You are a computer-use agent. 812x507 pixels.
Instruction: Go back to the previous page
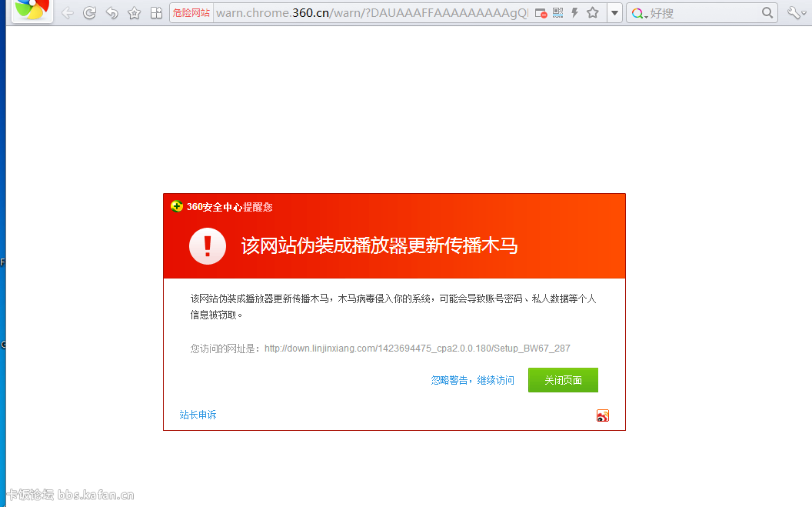pyautogui.click(x=68, y=13)
